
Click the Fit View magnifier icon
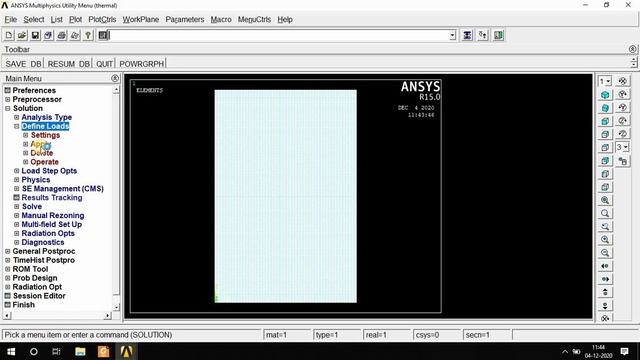pyautogui.click(x=605, y=200)
